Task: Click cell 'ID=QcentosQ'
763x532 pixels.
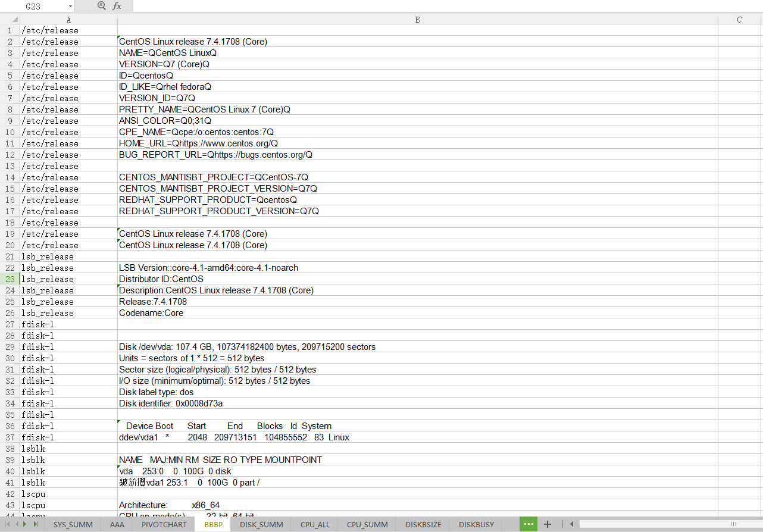Action: (418, 76)
